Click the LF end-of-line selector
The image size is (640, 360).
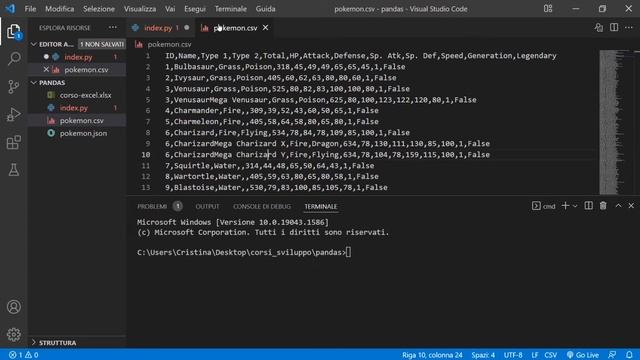click(534, 355)
